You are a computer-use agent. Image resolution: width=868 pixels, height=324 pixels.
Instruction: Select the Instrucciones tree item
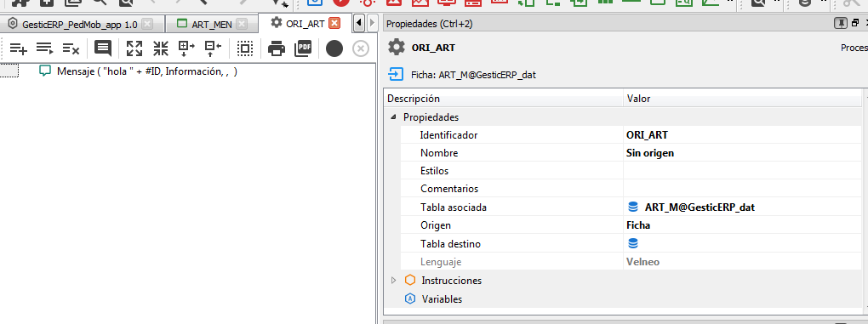pyautogui.click(x=451, y=281)
